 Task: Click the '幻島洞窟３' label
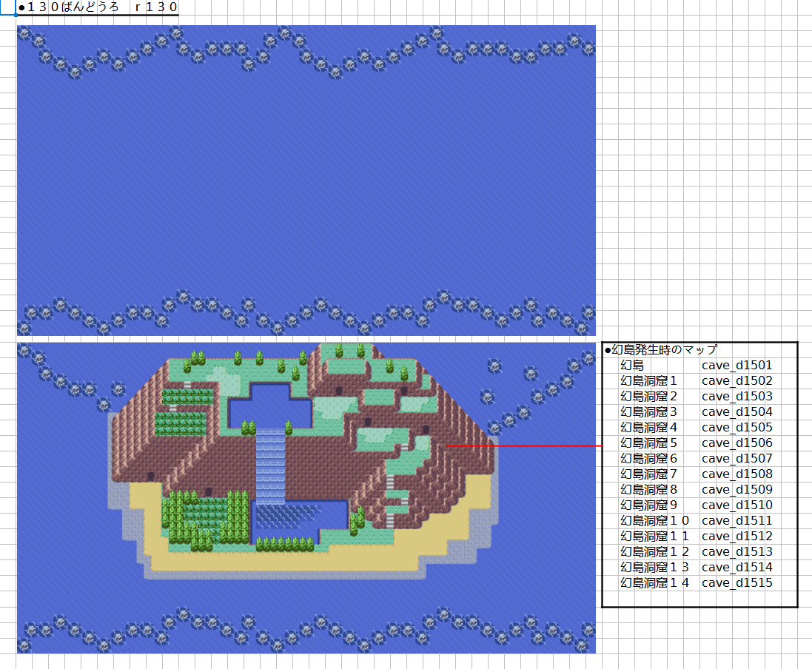coord(649,411)
